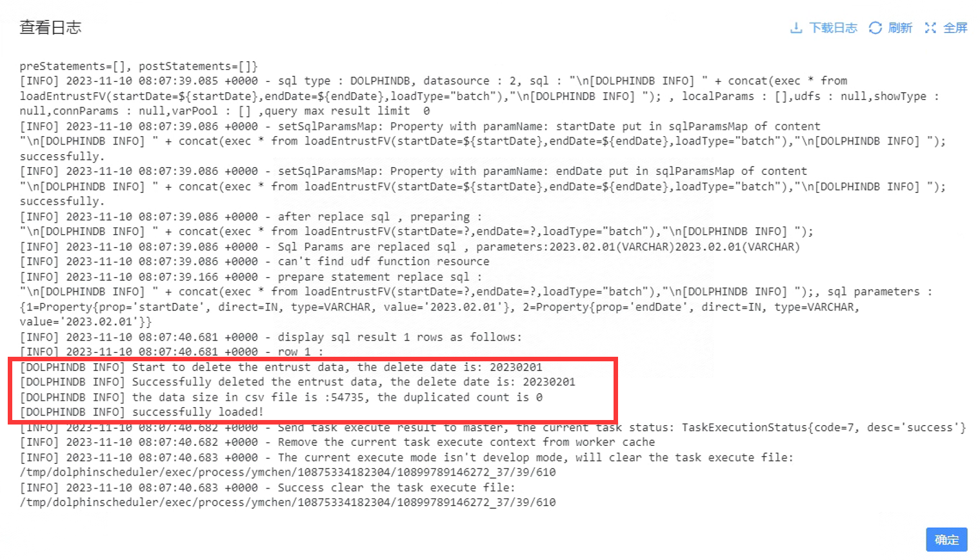Click the 'data size in csv file' line
The image size is (980, 560).
[x=281, y=397]
